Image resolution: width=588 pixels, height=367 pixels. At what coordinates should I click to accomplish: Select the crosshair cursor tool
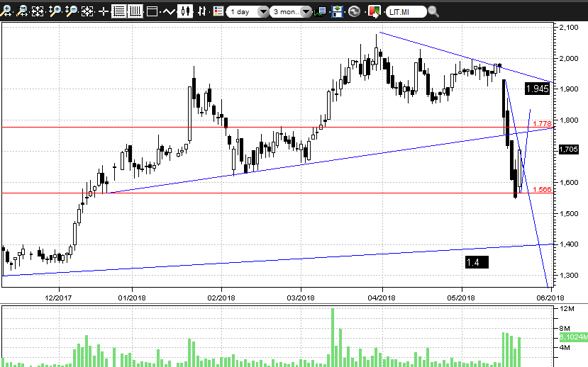tap(104, 11)
